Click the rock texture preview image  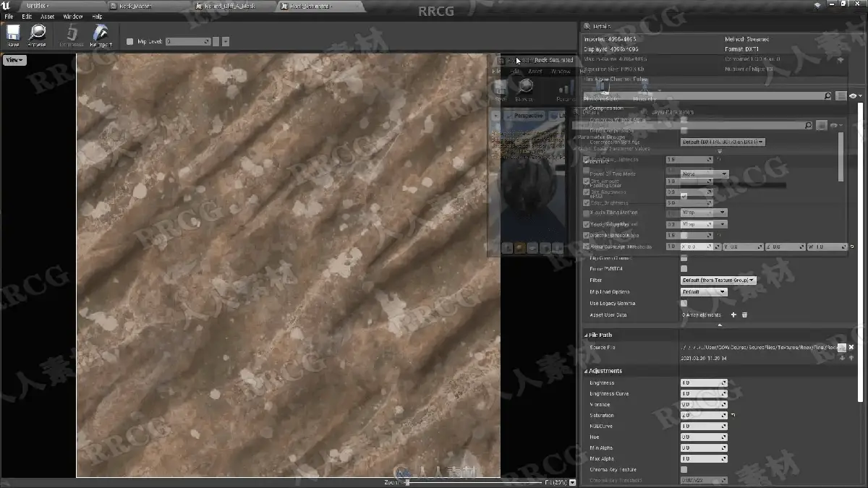(288, 265)
